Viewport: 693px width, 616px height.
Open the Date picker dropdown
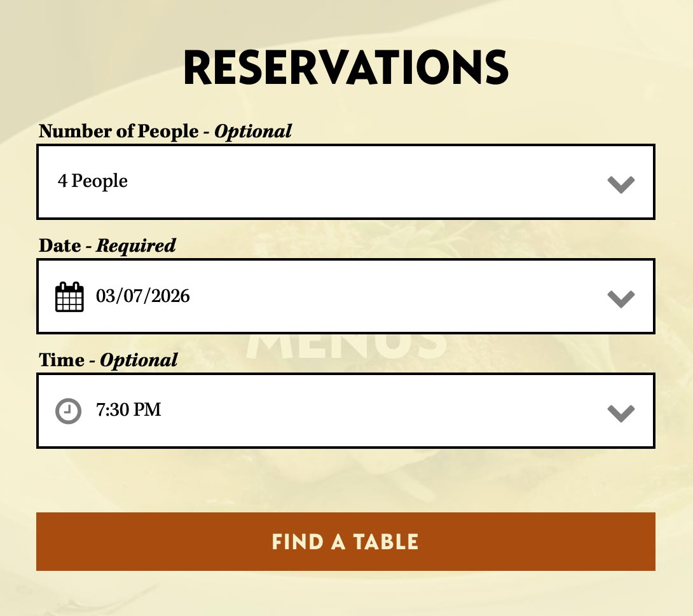click(346, 296)
